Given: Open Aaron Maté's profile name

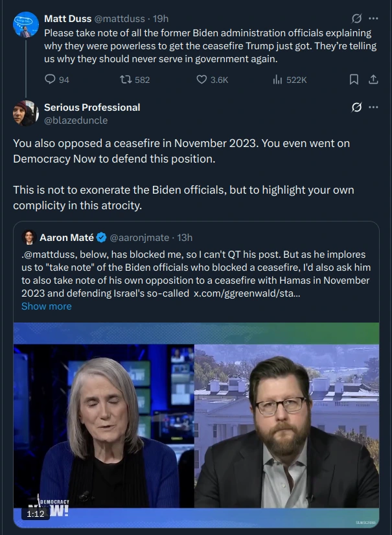Looking at the screenshot, I should [67, 238].
